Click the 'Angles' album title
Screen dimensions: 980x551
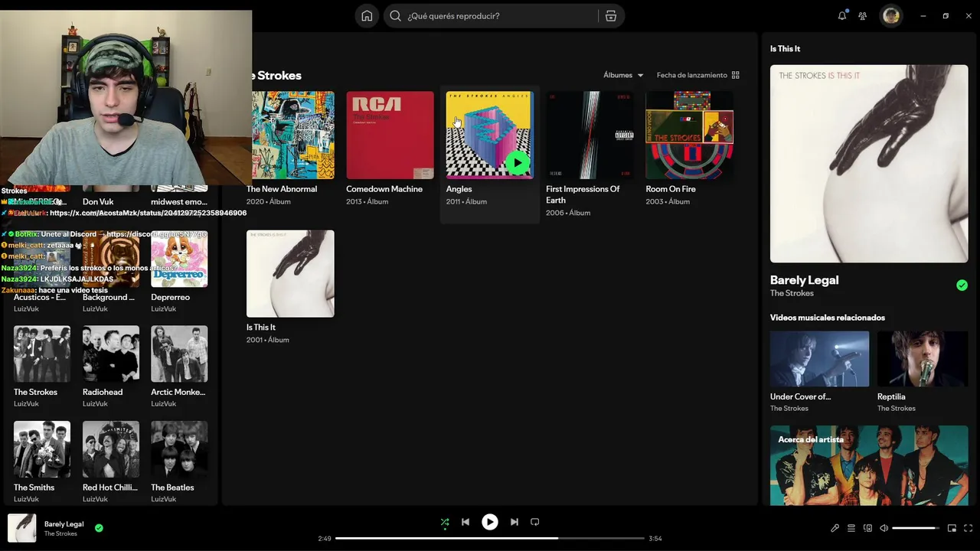point(459,189)
